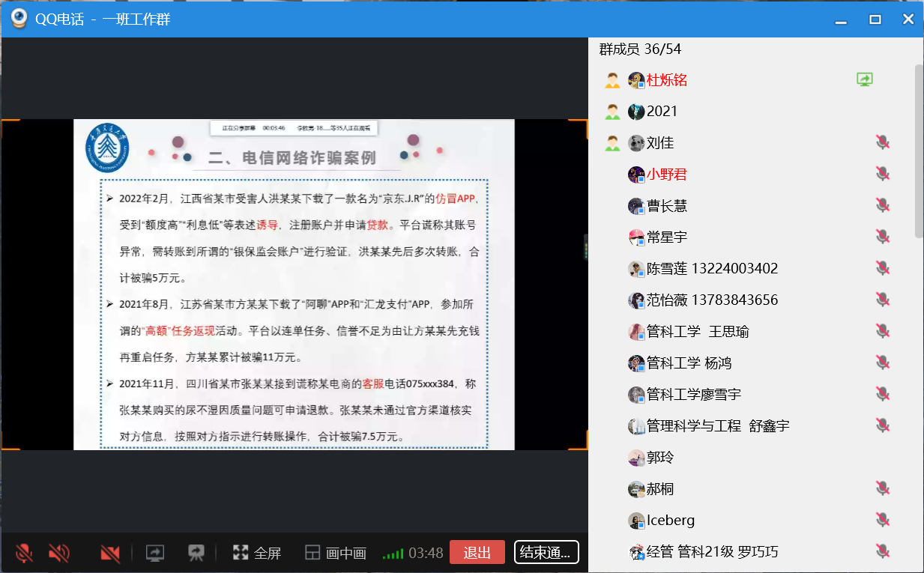This screenshot has height=573, width=924.
Task: Click the 结束通... end call button
Action: point(546,553)
